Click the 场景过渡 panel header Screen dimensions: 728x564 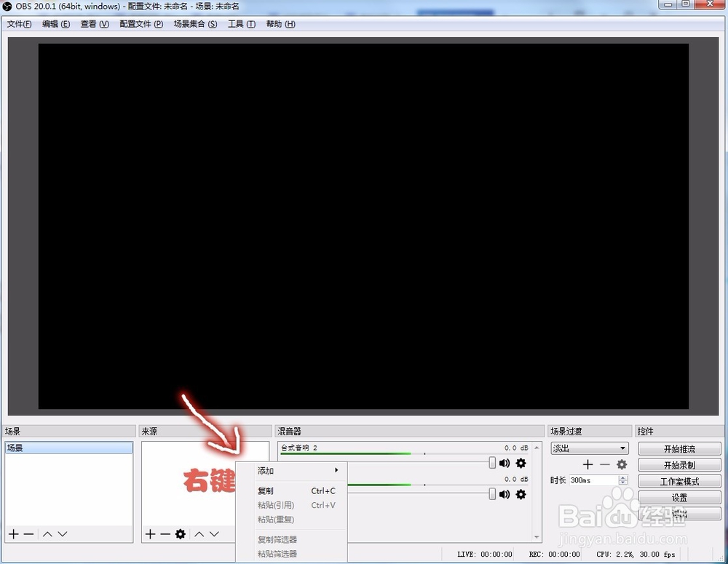click(x=590, y=432)
